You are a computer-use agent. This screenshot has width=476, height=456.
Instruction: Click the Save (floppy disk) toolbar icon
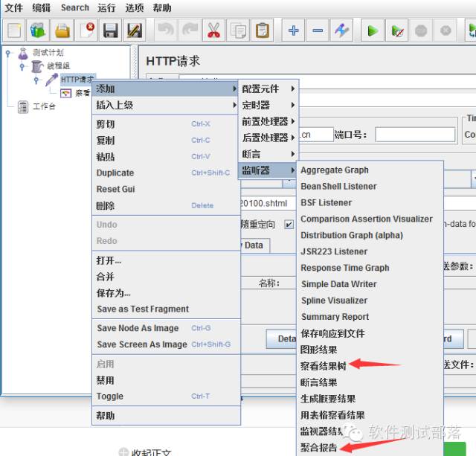click(111, 30)
